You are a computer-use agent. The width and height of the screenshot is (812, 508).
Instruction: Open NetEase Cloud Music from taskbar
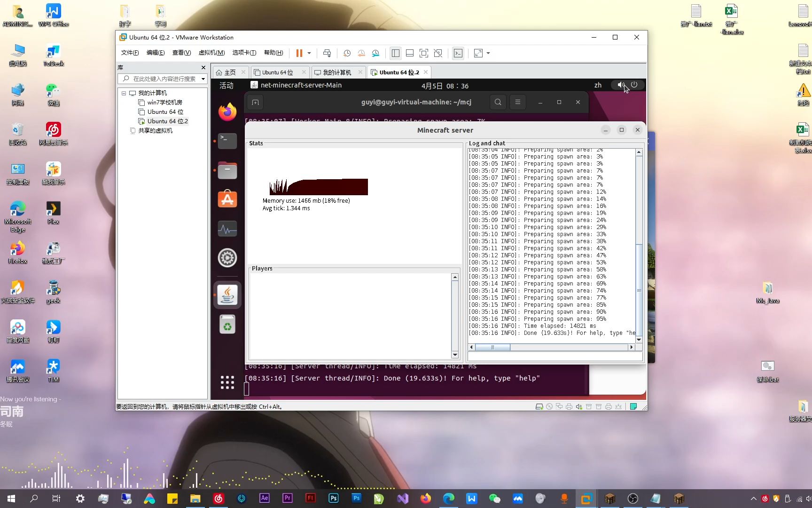tap(219, 499)
